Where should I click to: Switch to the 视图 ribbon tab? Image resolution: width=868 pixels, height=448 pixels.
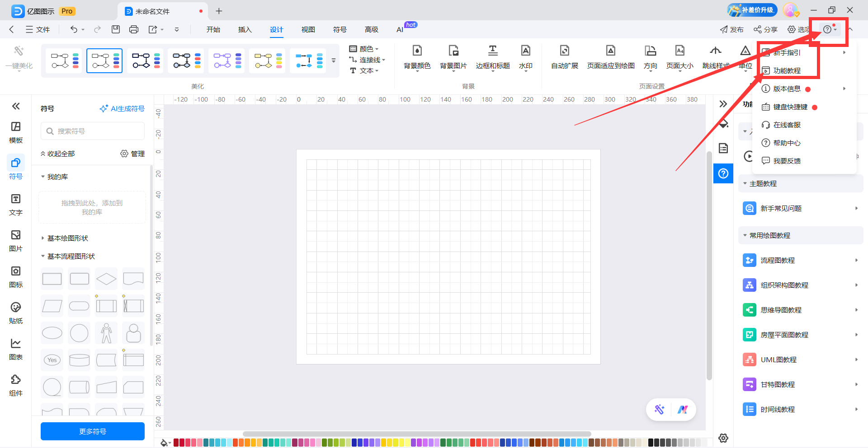pos(308,29)
